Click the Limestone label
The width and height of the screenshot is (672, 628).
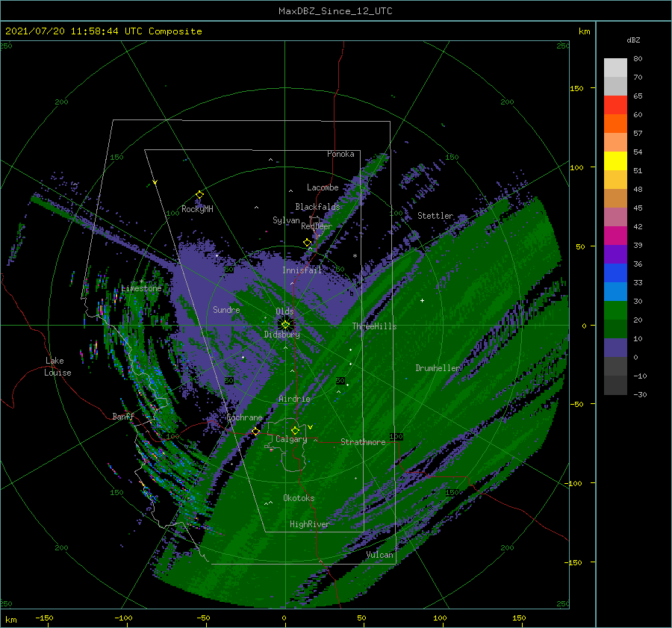coord(141,288)
